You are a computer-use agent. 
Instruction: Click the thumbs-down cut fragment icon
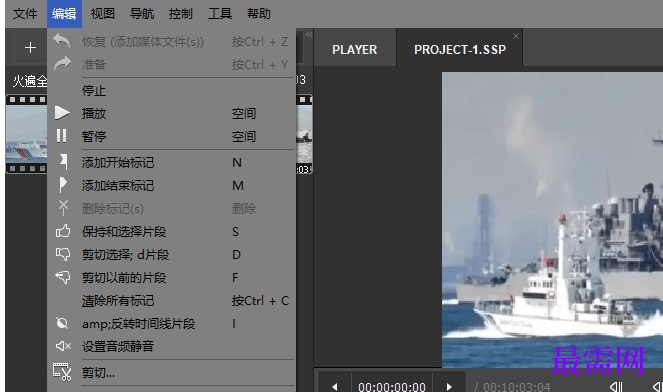coord(63,254)
